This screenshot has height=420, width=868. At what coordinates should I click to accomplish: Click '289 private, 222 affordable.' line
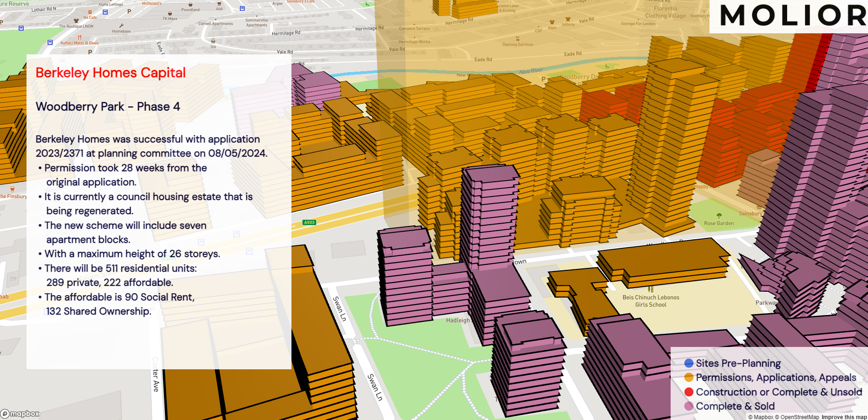click(110, 283)
